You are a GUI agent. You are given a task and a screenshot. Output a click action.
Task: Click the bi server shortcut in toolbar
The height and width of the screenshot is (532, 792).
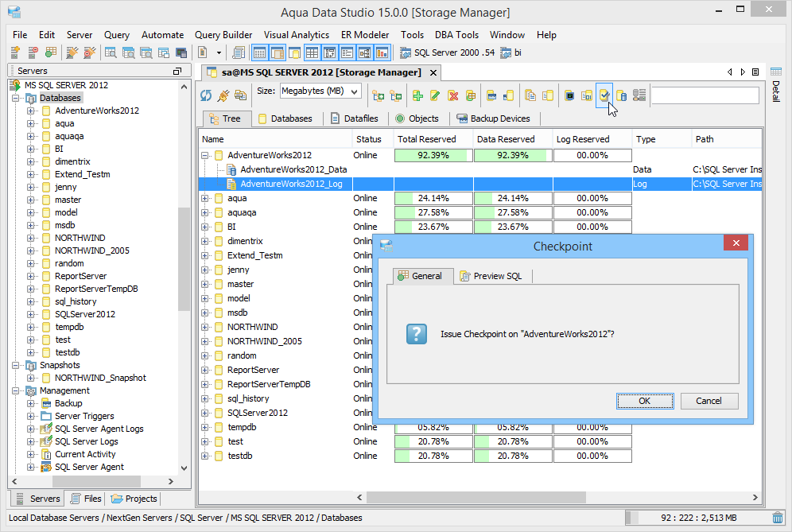(x=511, y=52)
